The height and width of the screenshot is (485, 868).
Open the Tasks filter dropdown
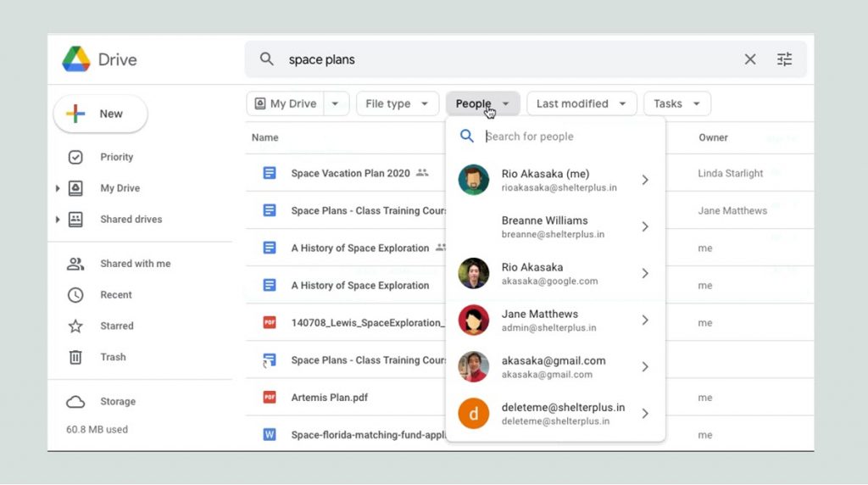pos(676,103)
